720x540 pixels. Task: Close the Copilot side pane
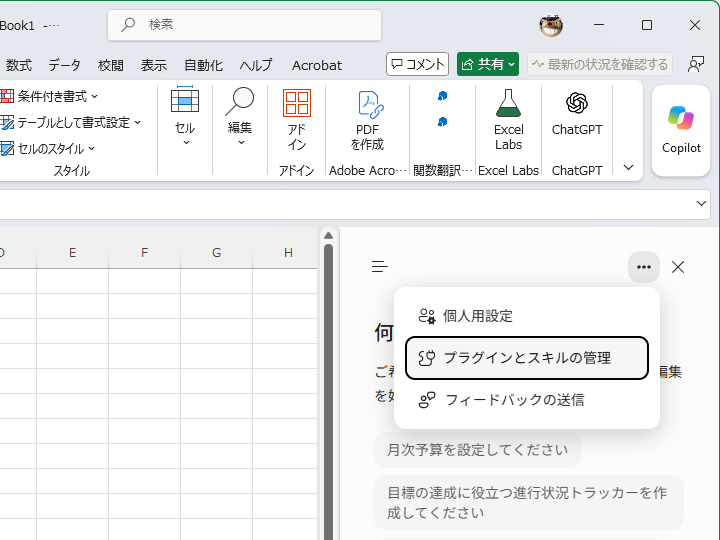tap(678, 267)
